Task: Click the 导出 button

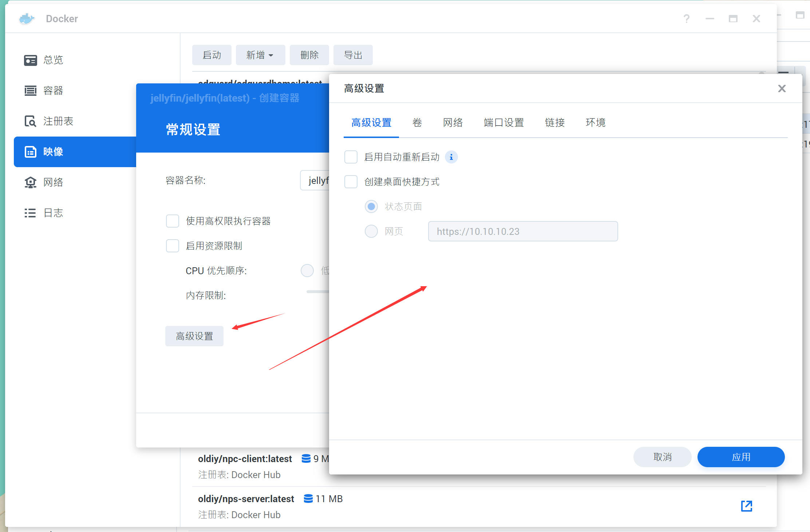Action: pos(353,55)
